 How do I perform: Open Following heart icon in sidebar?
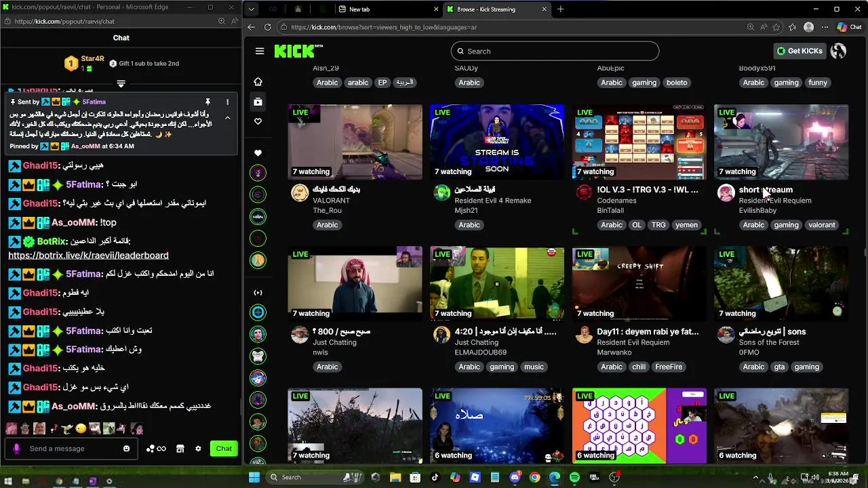click(258, 121)
